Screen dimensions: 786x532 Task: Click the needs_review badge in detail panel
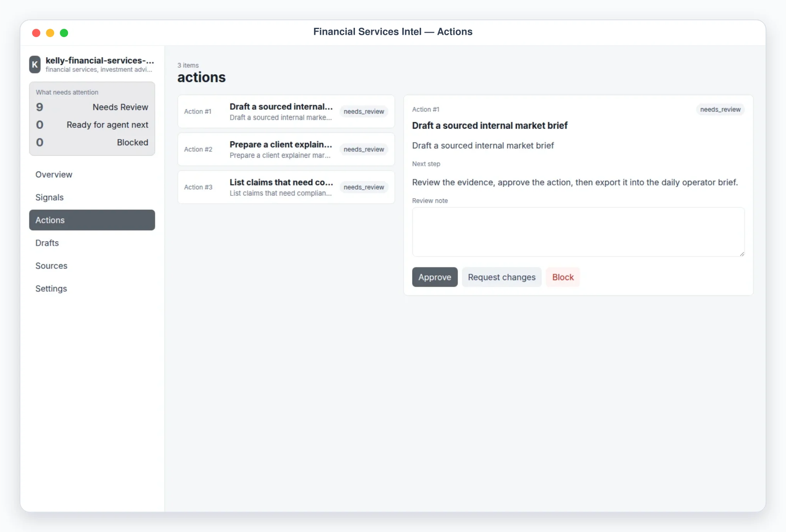720,110
